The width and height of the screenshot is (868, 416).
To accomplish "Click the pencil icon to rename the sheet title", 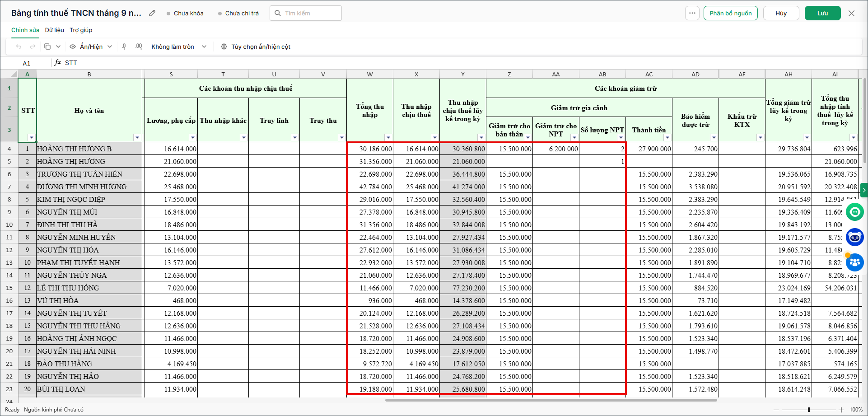I will tap(152, 13).
